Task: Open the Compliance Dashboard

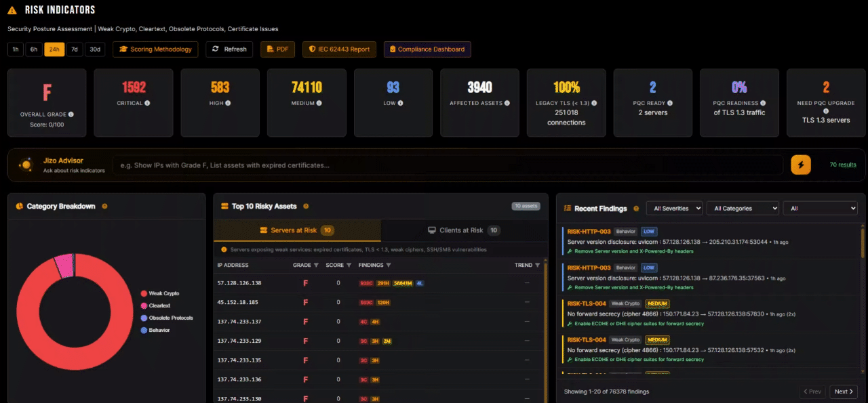Action: [x=427, y=49]
